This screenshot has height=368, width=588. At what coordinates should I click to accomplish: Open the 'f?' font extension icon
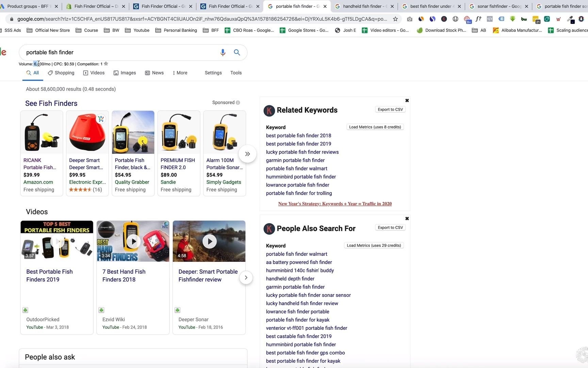[478, 19]
